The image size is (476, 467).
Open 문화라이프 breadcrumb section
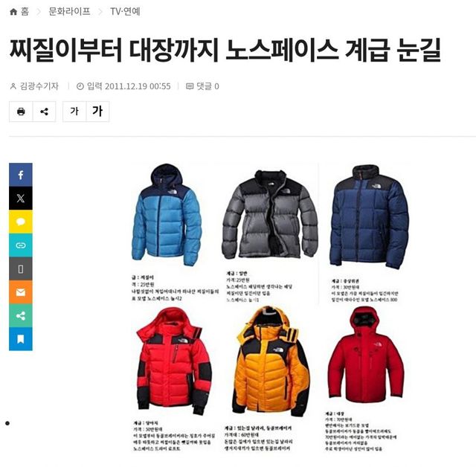pos(69,12)
